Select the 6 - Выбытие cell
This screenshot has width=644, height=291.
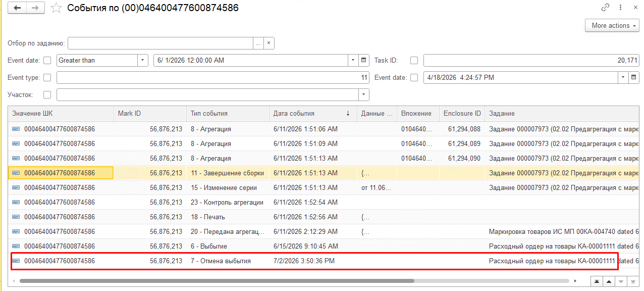click(x=228, y=246)
